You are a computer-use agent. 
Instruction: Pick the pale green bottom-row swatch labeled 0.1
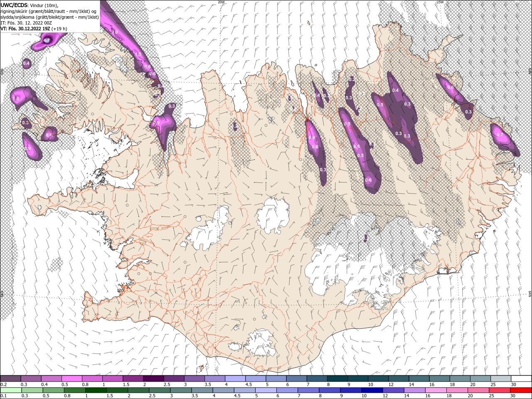pos(11,390)
